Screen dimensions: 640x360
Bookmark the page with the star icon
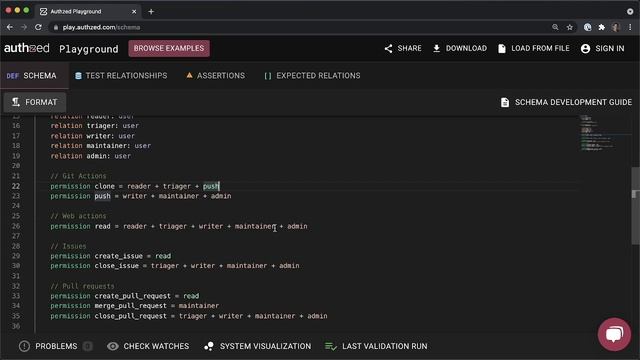569,27
